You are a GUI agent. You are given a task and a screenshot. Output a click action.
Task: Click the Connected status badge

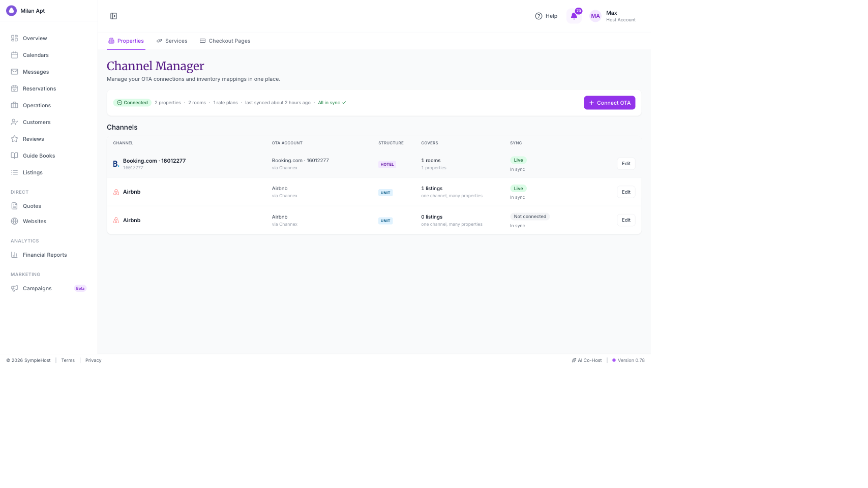coord(132,103)
